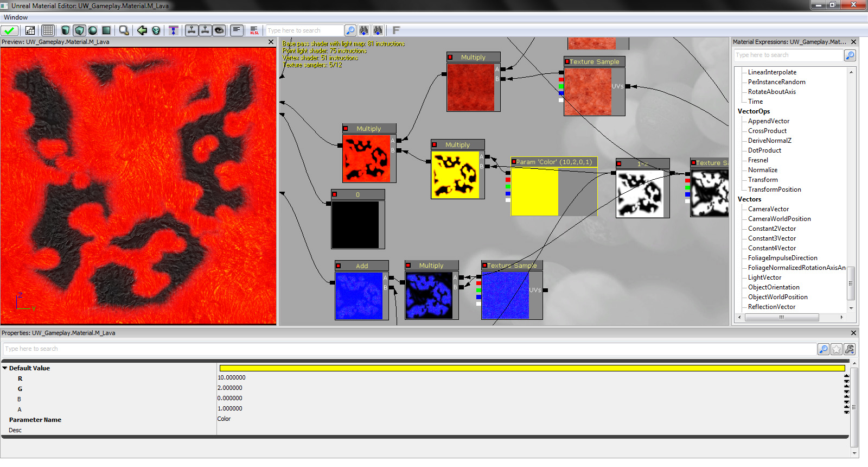Select the Add node header
The image size is (868, 467).
(362, 266)
